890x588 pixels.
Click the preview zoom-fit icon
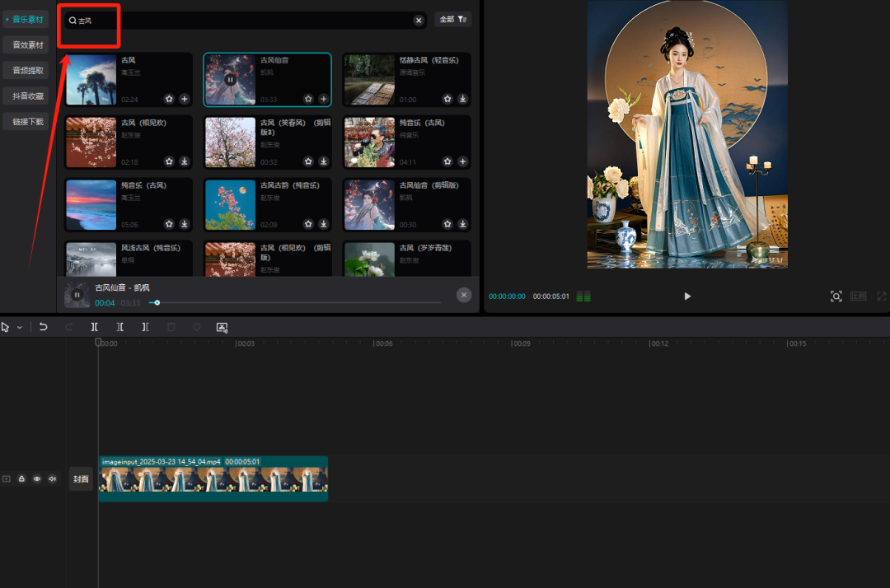pos(836,296)
